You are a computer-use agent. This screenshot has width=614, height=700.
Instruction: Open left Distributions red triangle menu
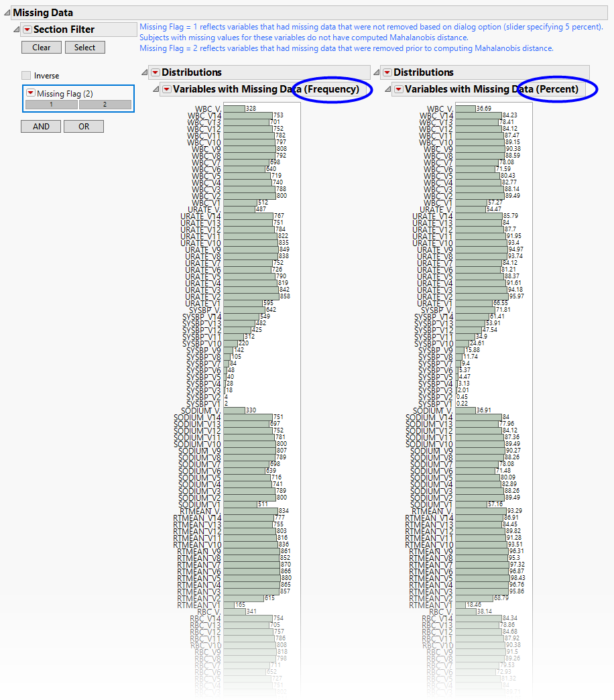[x=156, y=72]
